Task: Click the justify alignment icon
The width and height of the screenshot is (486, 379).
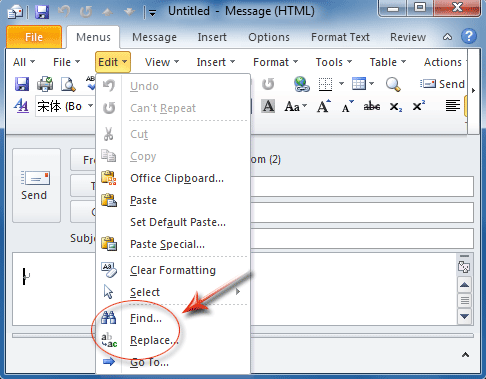Action: 453,106
